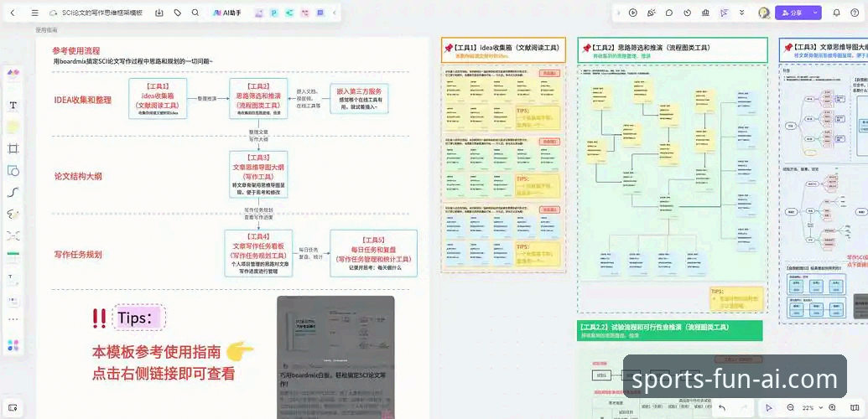Collapse the plugin bar with chevron

click(x=334, y=13)
